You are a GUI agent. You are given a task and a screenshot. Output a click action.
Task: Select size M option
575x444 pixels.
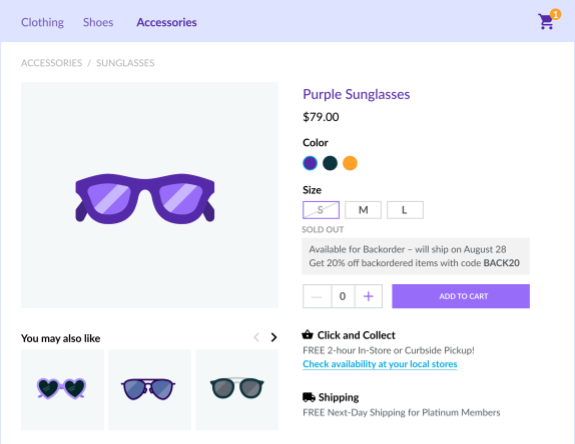coord(363,210)
